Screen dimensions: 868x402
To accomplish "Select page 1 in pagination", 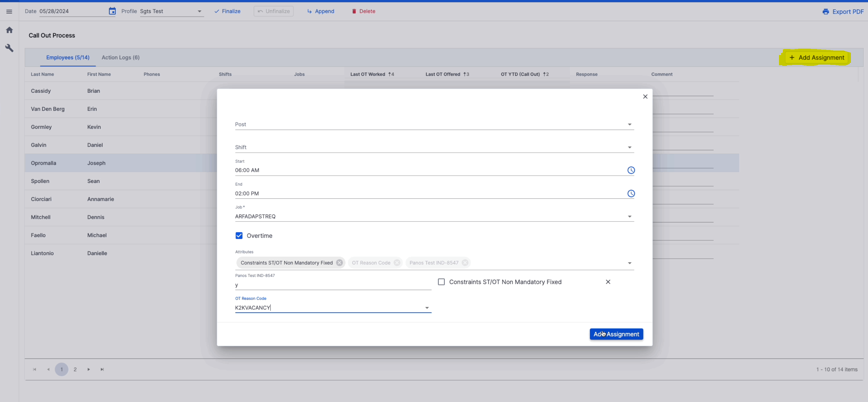I will 61,369.
